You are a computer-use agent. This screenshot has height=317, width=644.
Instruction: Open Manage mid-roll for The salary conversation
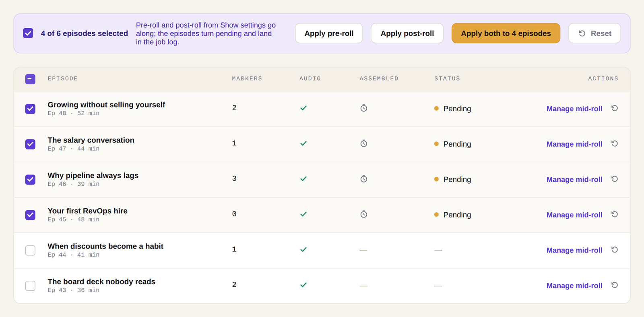574,144
